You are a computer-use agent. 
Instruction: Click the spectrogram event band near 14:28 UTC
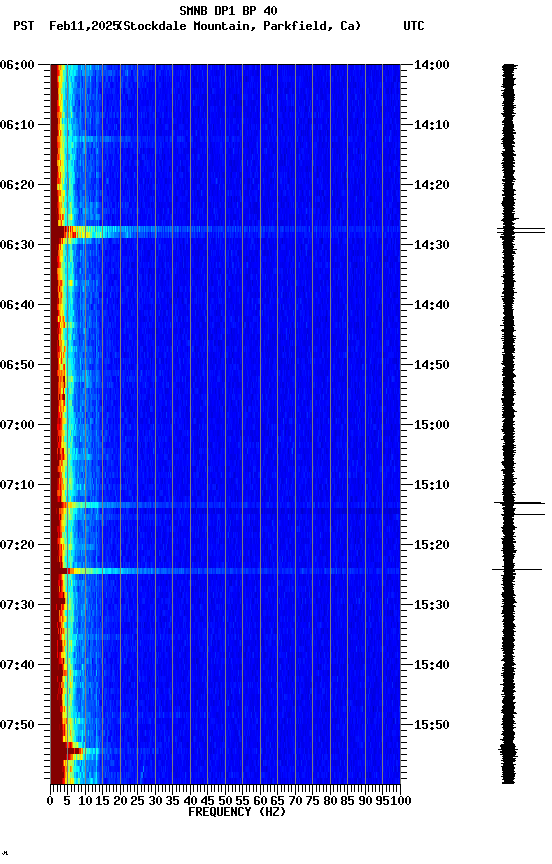tap(225, 232)
